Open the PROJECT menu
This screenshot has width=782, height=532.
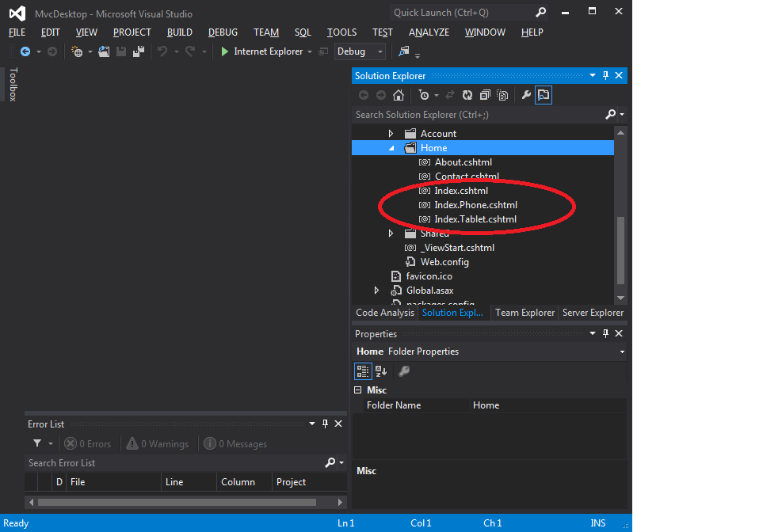click(132, 32)
